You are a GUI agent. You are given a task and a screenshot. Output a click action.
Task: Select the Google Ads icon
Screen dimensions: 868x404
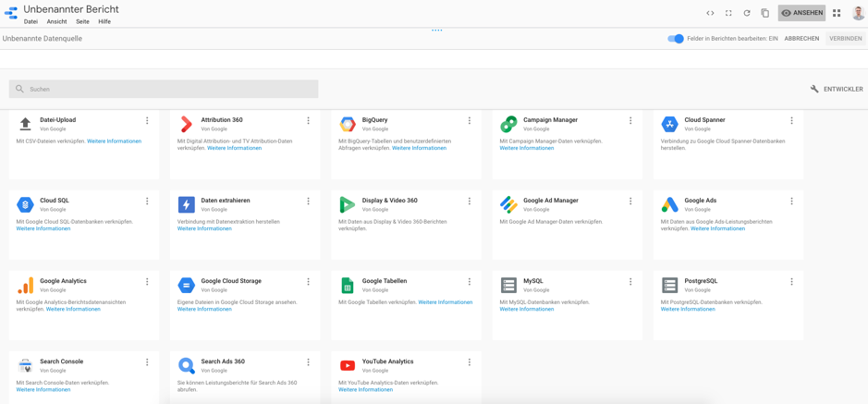click(x=670, y=204)
